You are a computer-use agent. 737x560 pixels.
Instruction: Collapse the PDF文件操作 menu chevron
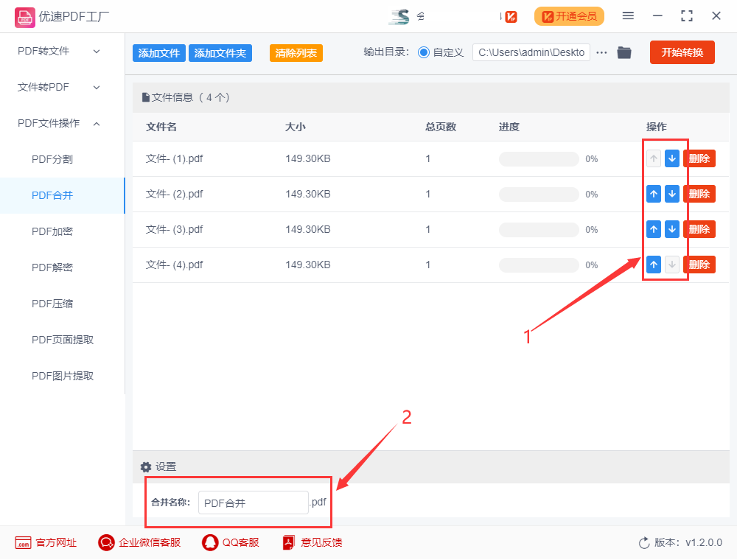click(97, 124)
